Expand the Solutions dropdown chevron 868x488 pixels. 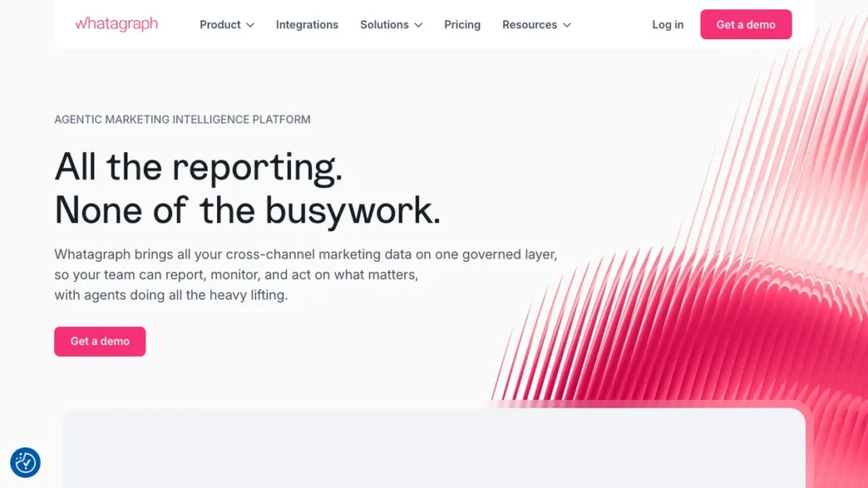tap(419, 25)
